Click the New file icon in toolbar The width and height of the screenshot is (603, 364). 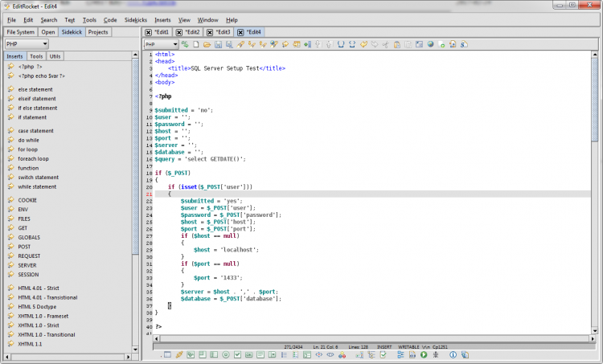point(197,44)
